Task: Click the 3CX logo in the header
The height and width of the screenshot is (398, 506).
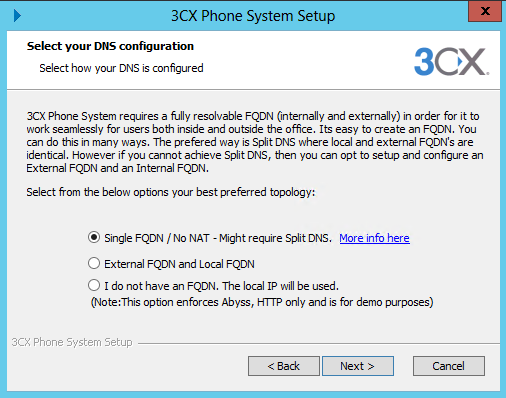Action: coord(452,62)
